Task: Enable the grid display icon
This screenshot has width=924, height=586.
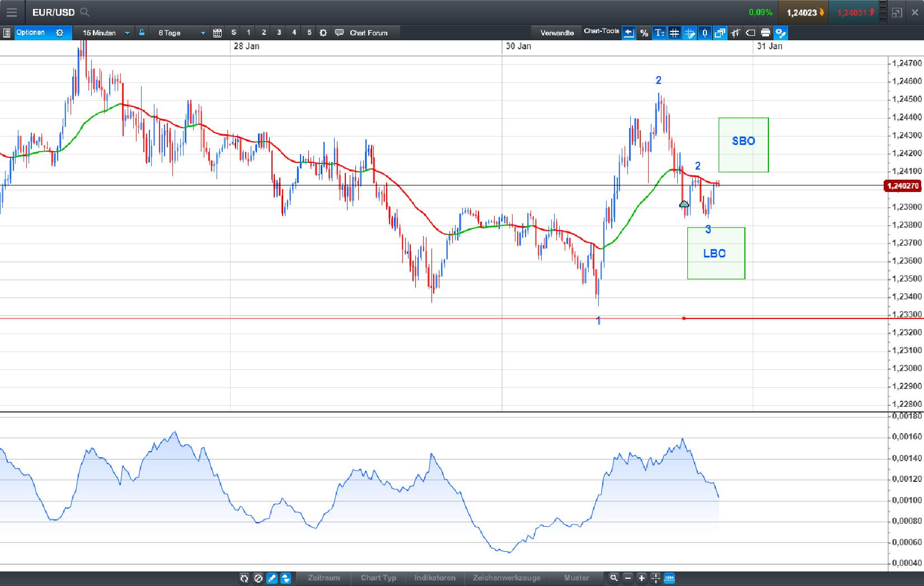Action: 674,32
